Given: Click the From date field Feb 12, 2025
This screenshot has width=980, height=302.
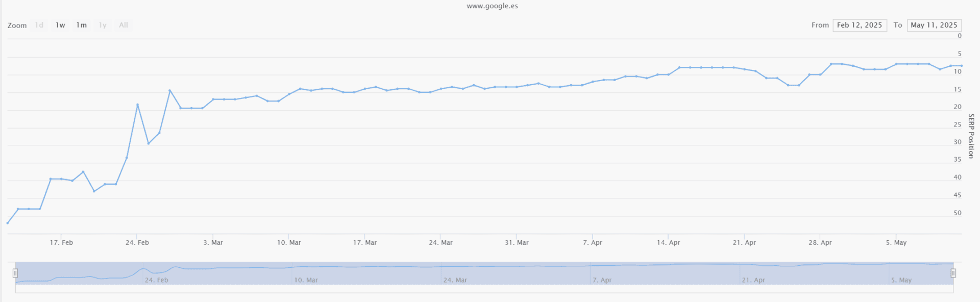Looking at the screenshot, I should pos(860,25).
